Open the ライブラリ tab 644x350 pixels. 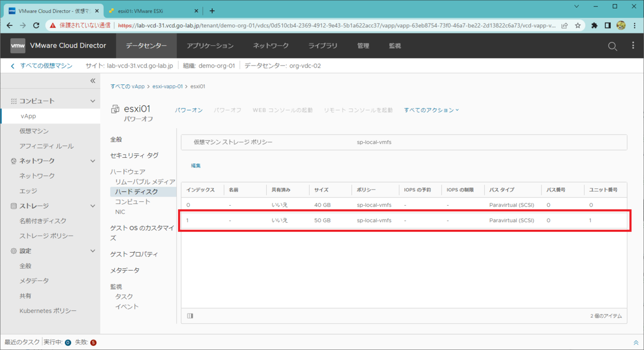click(x=323, y=46)
